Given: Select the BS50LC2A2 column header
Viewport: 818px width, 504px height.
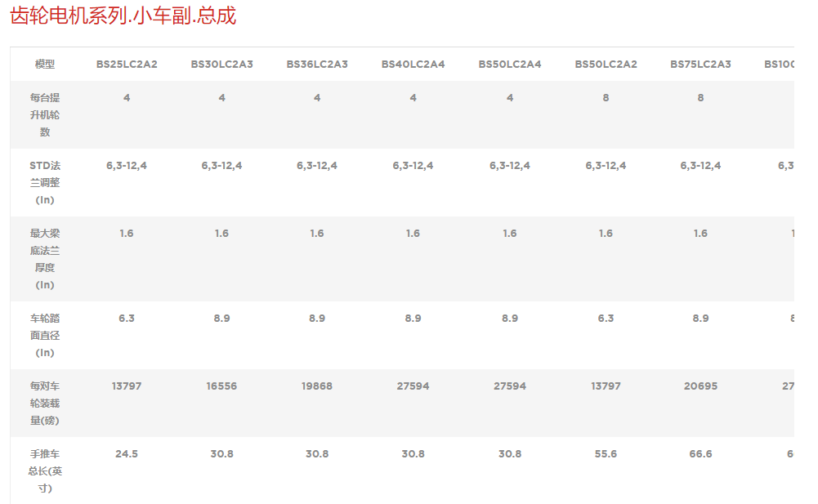Looking at the screenshot, I should coord(606,64).
